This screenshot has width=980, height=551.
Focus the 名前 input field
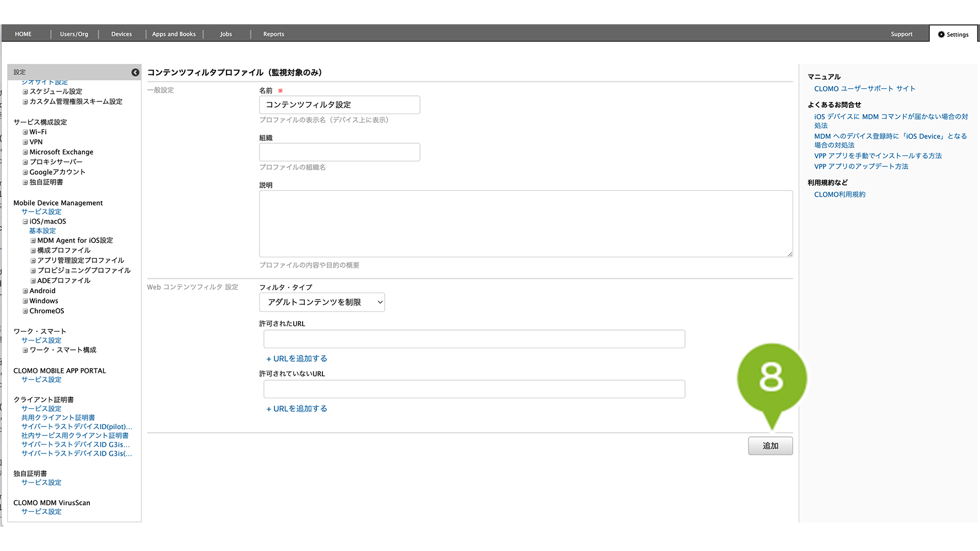340,105
